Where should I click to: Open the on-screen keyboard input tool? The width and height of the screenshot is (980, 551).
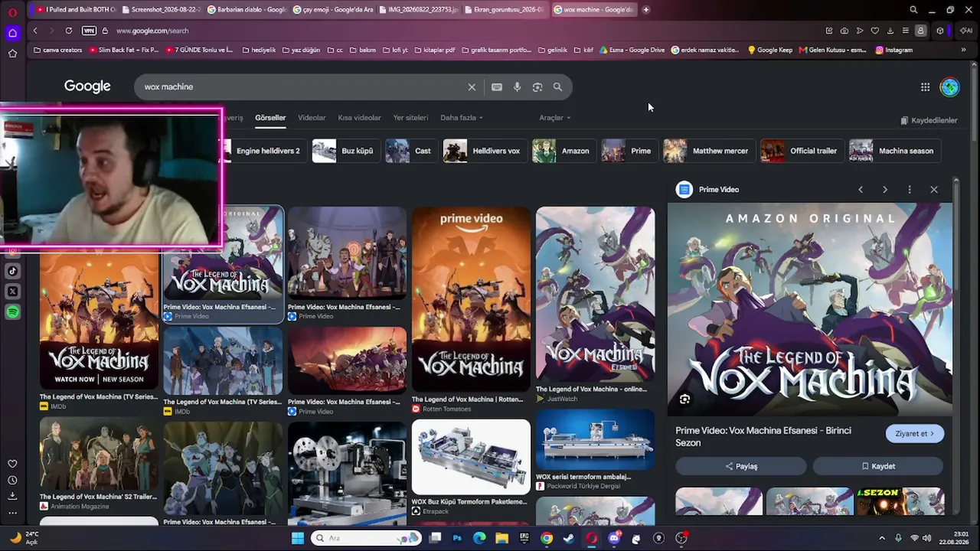tap(497, 87)
